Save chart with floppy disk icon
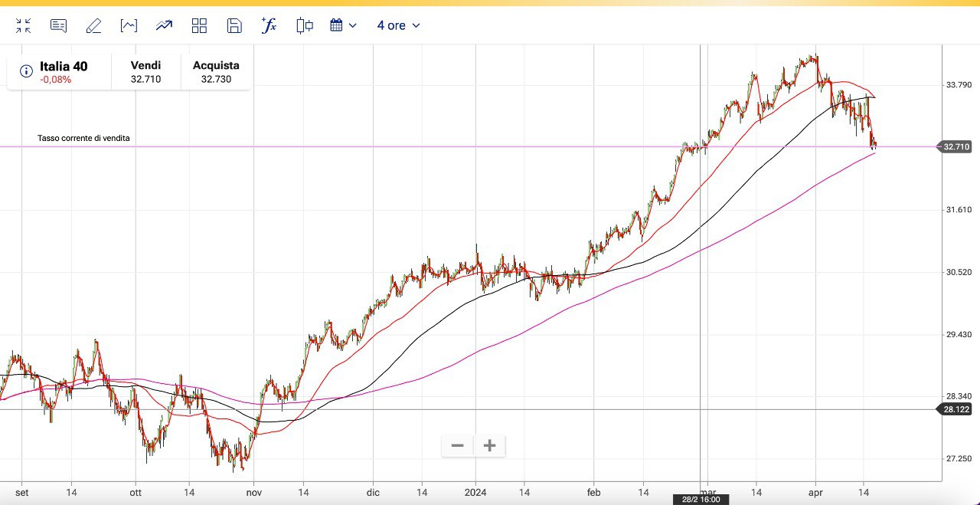Image resolution: width=980 pixels, height=505 pixels. [234, 25]
